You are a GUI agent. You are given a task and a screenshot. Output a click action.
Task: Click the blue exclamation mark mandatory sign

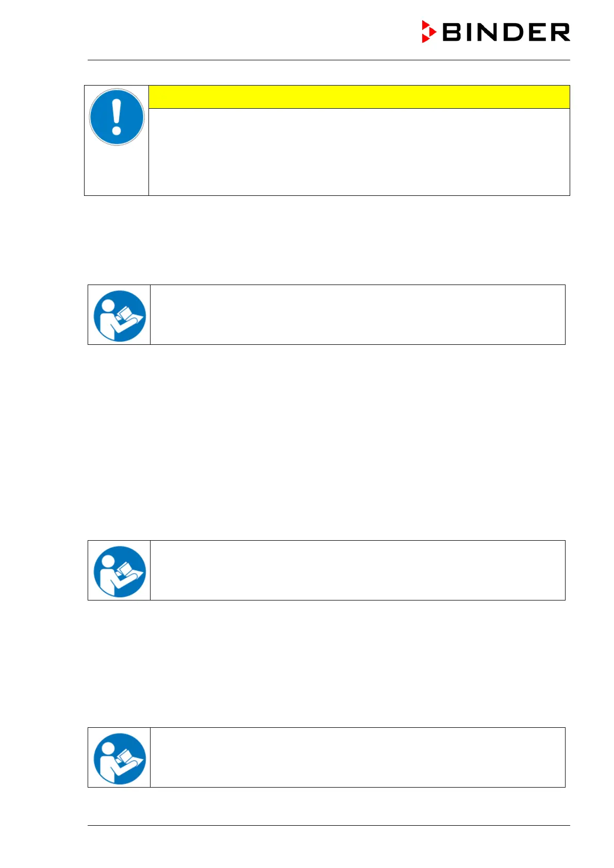pos(117,117)
